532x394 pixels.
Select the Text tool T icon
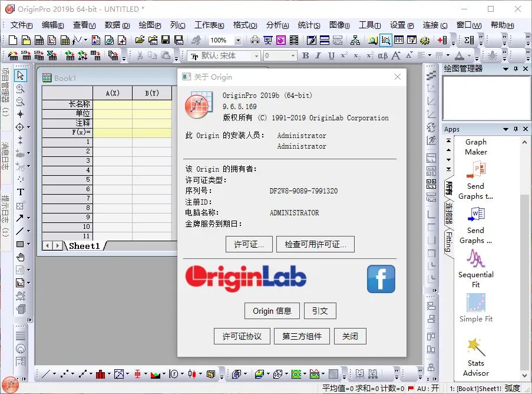21,192
